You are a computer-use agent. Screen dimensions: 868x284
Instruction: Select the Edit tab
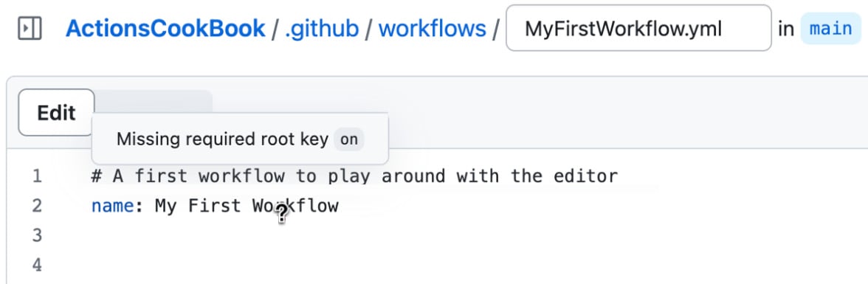pos(56,112)
